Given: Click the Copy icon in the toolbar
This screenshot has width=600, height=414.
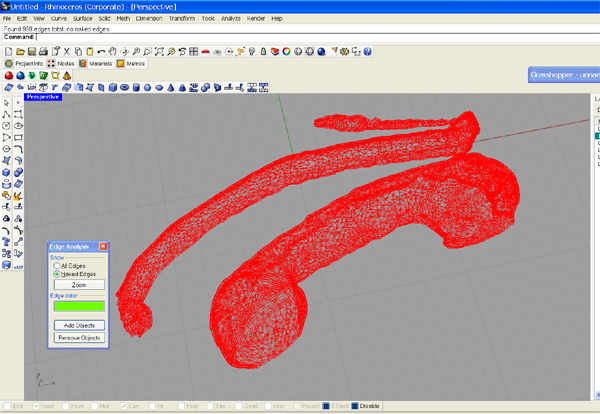Looking at the screenshot, I should tap(78, 51).
